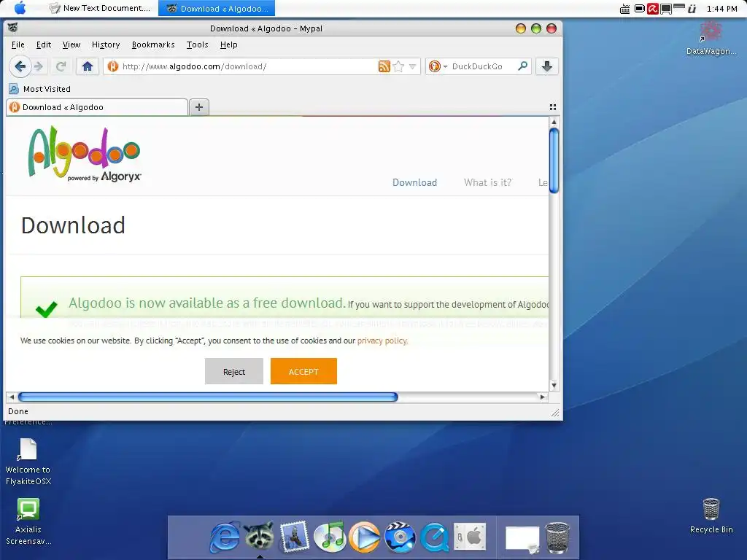Viewport: 747px width, 560px height.
Task: Click the Apple logo menu in top bar
Action: [20, 8]
